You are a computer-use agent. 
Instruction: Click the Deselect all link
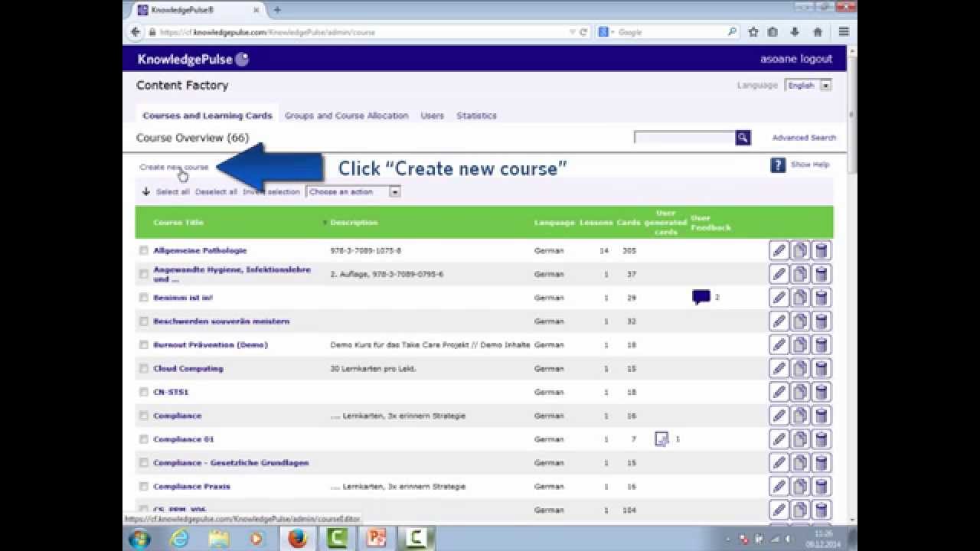pyautogui.click(x=216, y=192)
